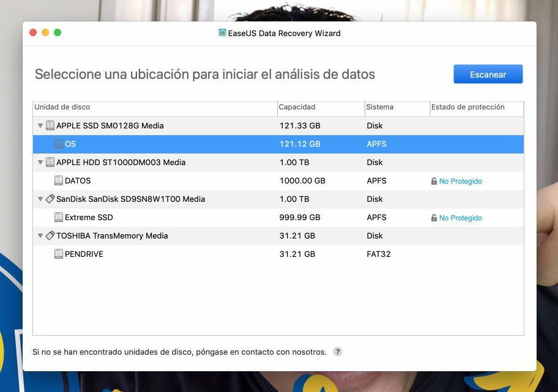Click the lock icon in Extreme SSD row
The width and height of the screenshot is (558, 392).
pyautogui.click(x=434, y=218)
